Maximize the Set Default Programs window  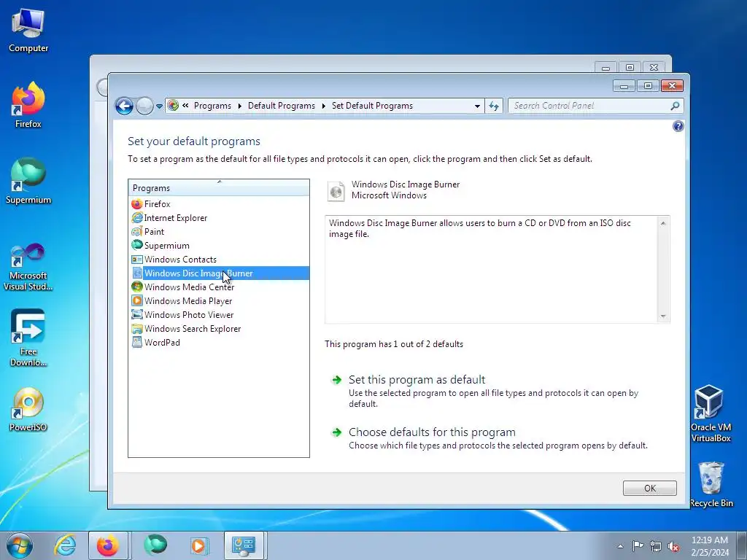point(648,86)
